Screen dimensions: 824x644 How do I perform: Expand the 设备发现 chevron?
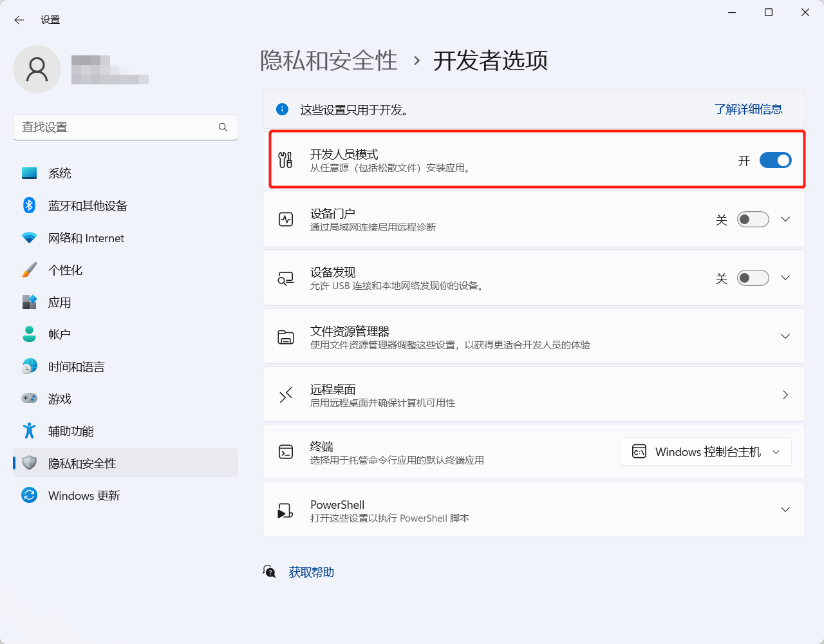click(785, 278)
